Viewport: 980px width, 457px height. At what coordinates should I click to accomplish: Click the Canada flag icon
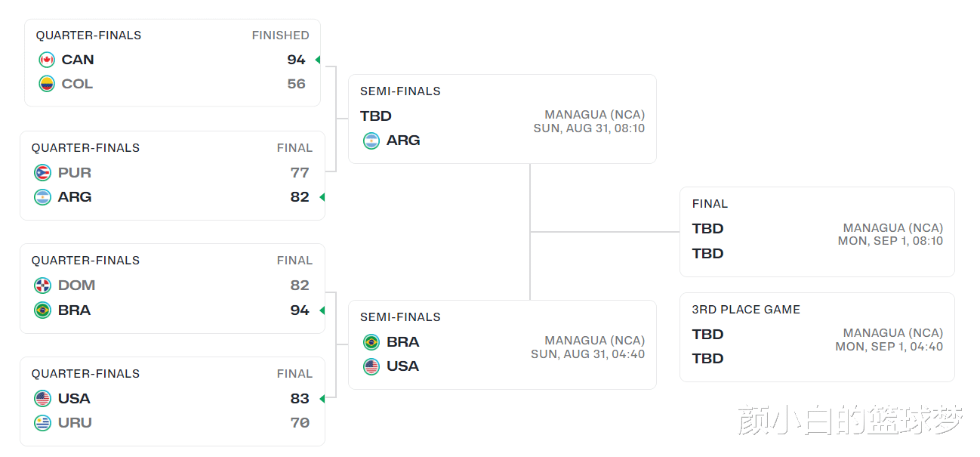point(47,60)
